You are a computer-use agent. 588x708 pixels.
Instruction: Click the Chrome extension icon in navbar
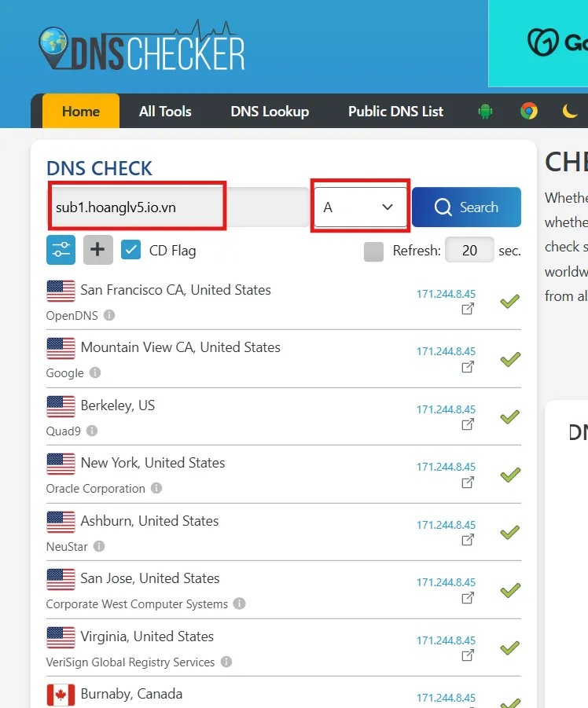tap(528, 112)
